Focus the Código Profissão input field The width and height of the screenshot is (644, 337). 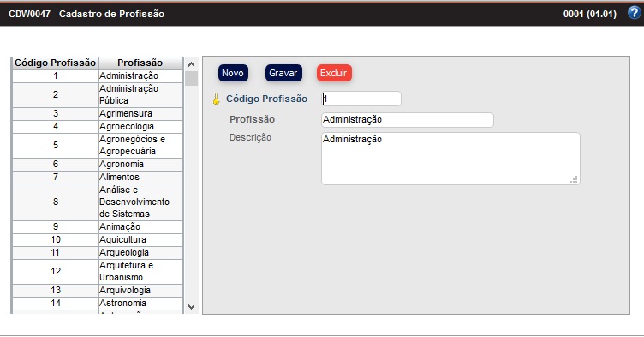[x=361, y=99]
